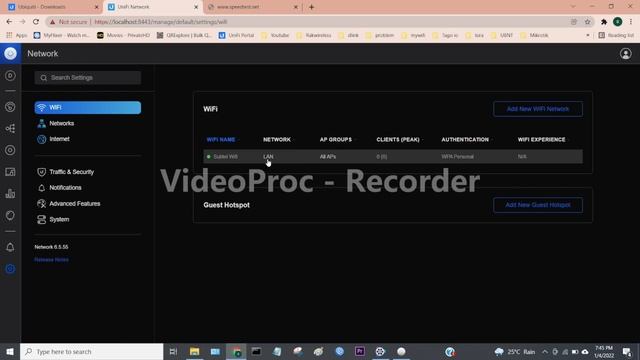Screen dimensions: 640x360
Task: Open the UniFi Portal bookmark
Action: tap(236, 36)
